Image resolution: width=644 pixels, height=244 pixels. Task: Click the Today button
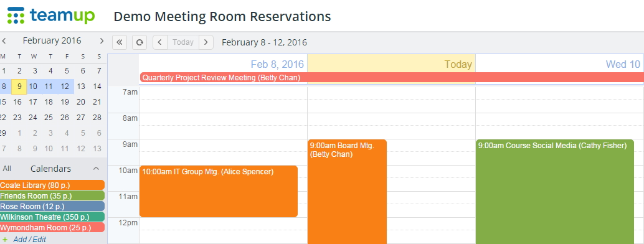[183, 42]
